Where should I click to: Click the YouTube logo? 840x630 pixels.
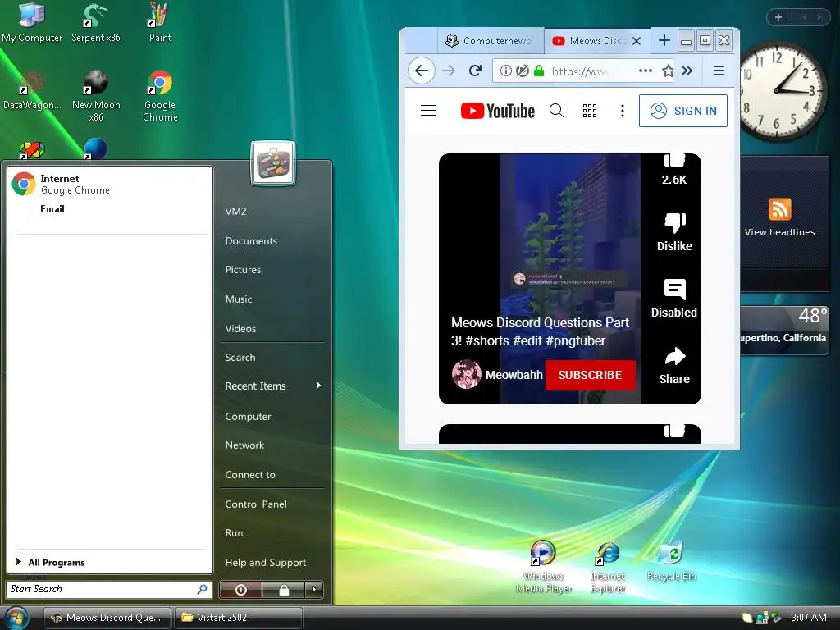(x=497, y=111)
